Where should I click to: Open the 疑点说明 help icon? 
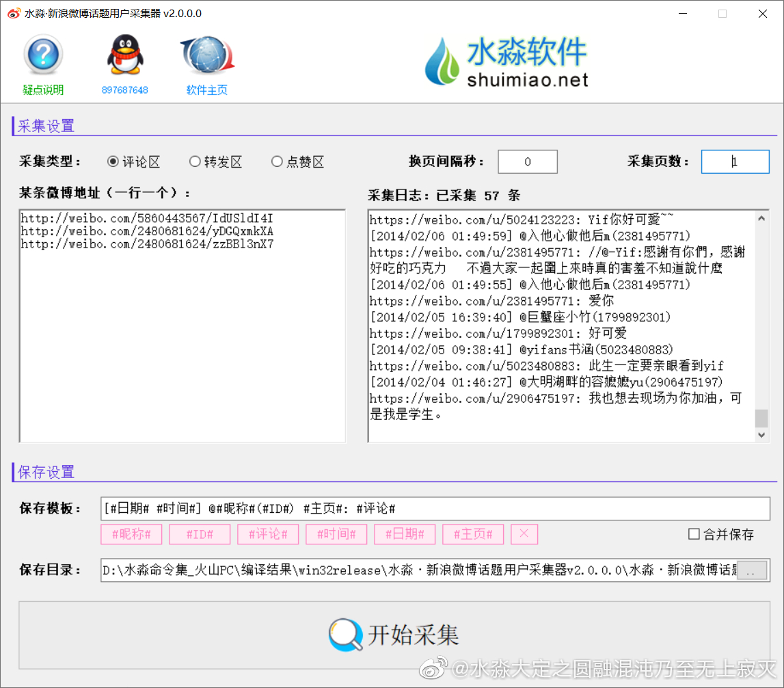pyautogui.click(x=43, y=55)
